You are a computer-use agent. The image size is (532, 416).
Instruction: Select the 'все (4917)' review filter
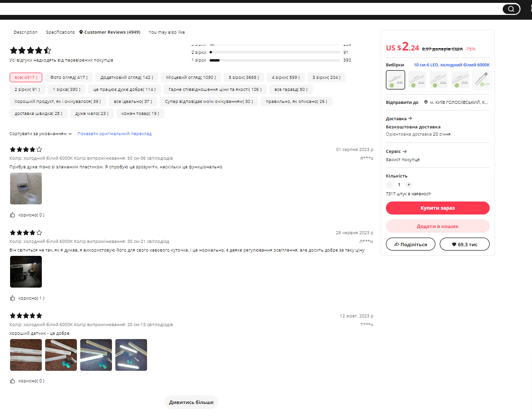(x=26, y=77)
